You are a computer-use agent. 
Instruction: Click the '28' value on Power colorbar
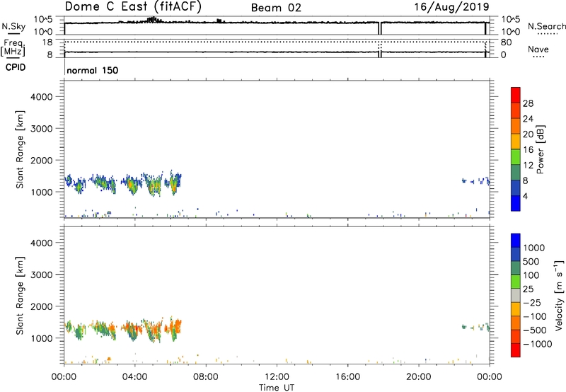click(x=528, y=103)
